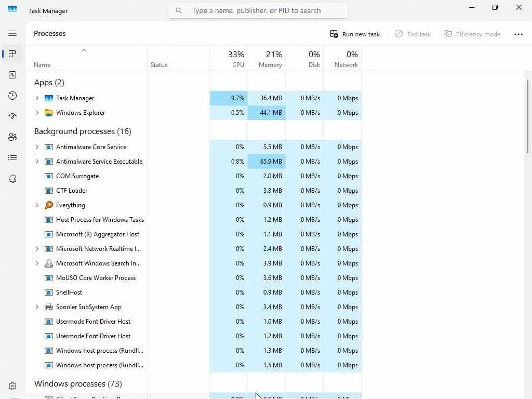
Task: Click the Task Manager title bar icon
Action: [12, 9]
